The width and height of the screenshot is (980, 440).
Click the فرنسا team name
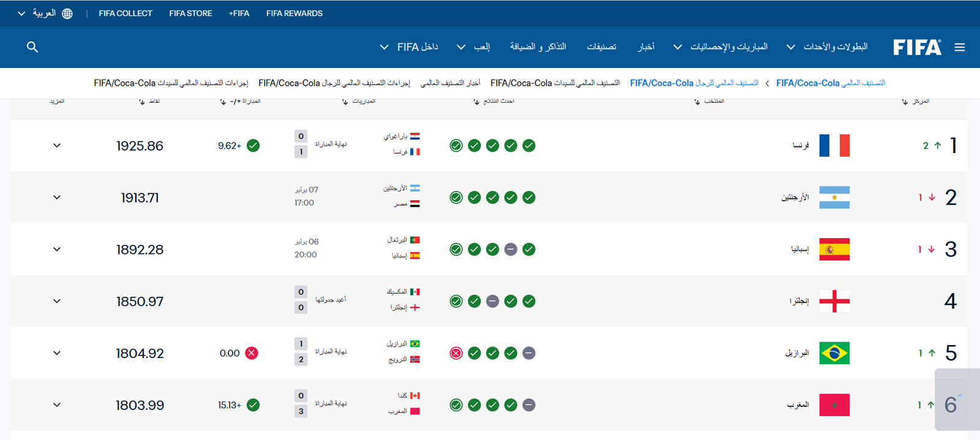tap(801, 146)
